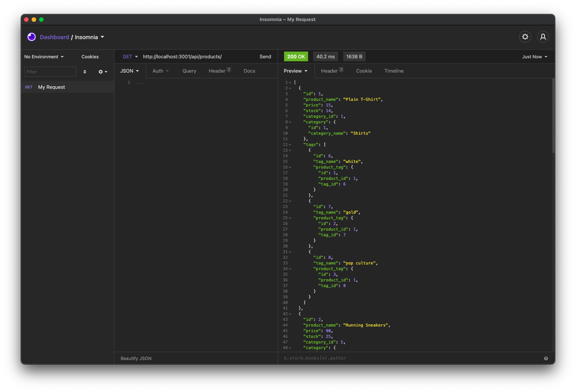Open the response Cookie tab
Viewport: 576px width, 392px height.
(364, 71)
